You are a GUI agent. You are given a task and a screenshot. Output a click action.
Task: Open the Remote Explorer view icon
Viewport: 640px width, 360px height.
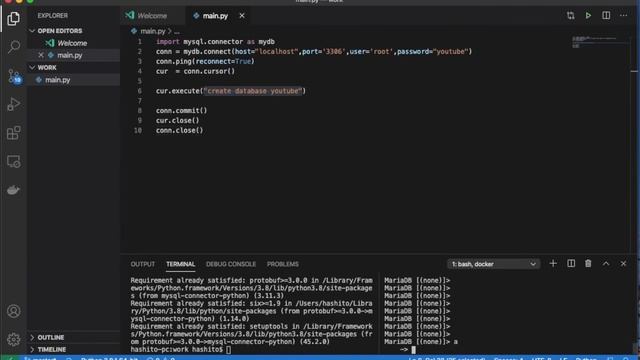click(x=13, y=162)
